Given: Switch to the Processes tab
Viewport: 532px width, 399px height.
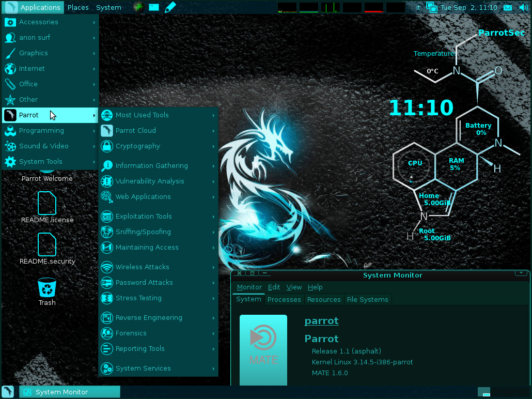Looking at the screenshot, I should click(284, 299).
